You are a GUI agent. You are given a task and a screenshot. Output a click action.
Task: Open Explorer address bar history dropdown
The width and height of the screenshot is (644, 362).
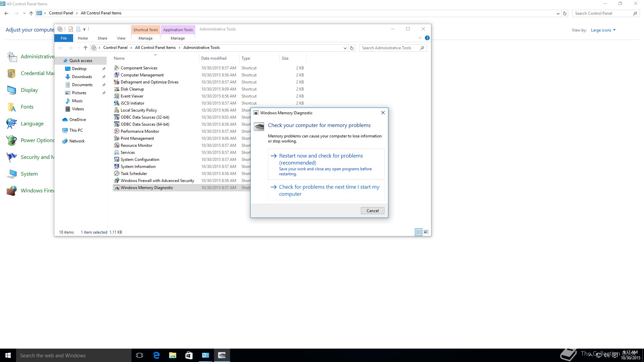click(x=345, y=48)
